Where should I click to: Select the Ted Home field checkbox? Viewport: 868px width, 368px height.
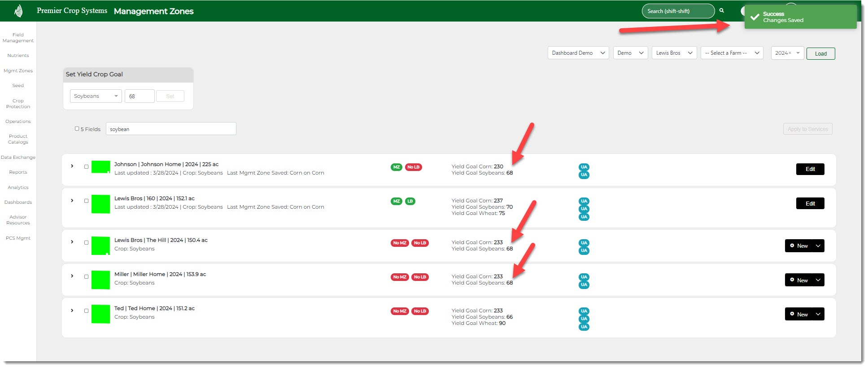86,311
